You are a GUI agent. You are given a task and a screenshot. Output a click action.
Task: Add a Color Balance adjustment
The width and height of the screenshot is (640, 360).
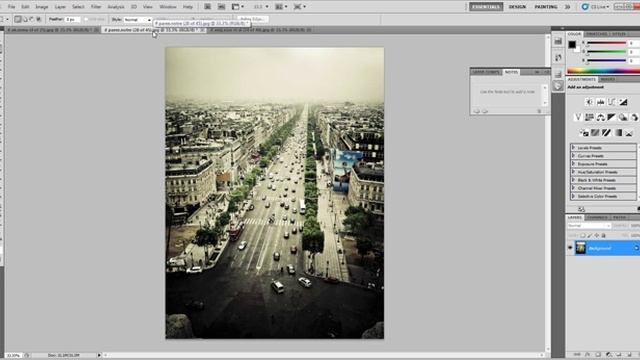click(x=600, y=118)
